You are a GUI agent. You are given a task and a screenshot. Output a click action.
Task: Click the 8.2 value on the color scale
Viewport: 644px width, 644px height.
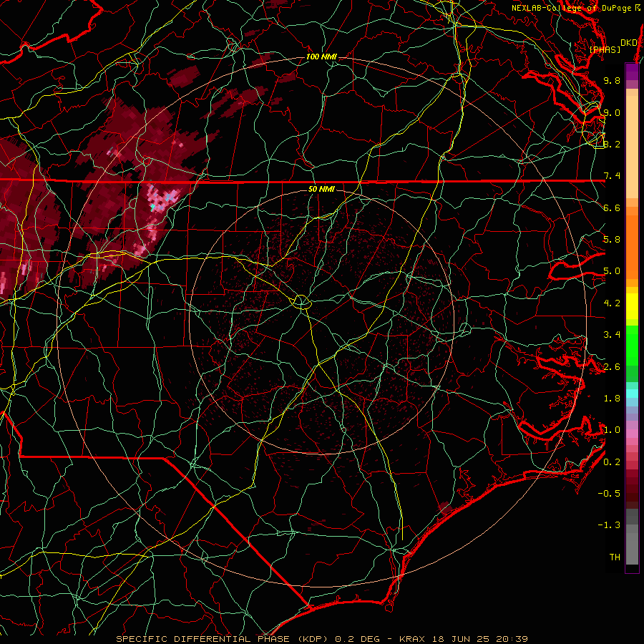[612, 144]
